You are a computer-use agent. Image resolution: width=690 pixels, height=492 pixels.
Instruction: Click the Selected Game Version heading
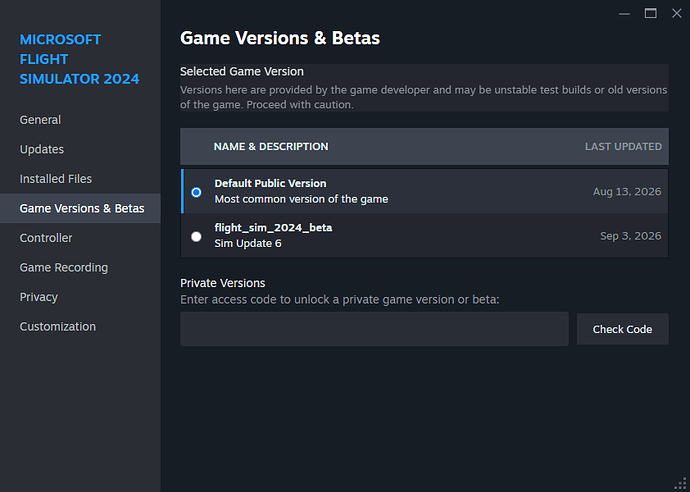coord(242,71)
